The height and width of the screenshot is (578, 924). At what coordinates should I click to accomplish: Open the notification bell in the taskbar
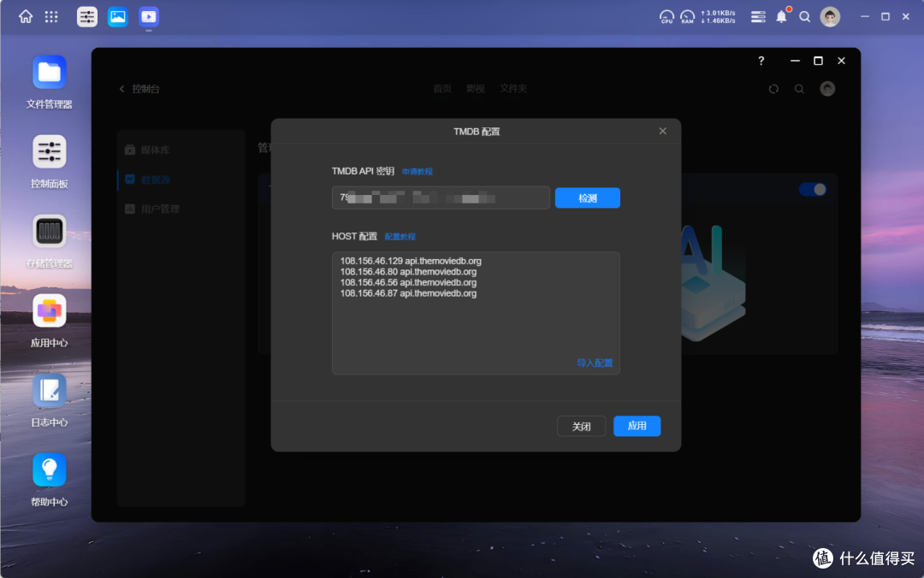point(780,16)
